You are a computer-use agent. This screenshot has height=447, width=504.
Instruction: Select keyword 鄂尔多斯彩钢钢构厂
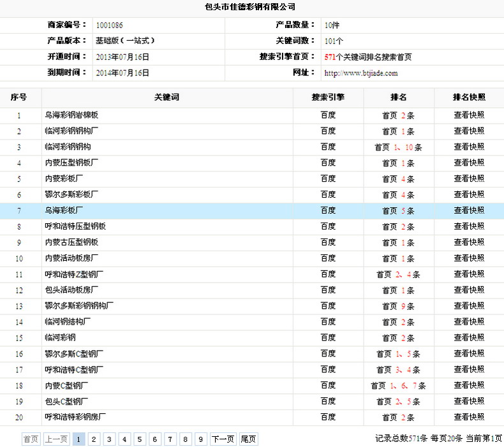(x=79, y=306)
